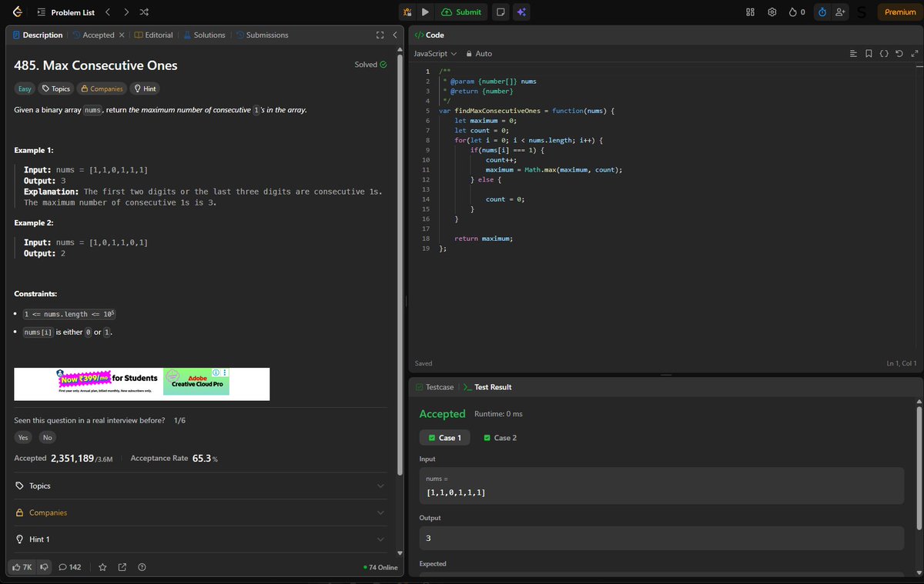
Task: Collapse the description panel with left chevron
Action: point(394,35)
